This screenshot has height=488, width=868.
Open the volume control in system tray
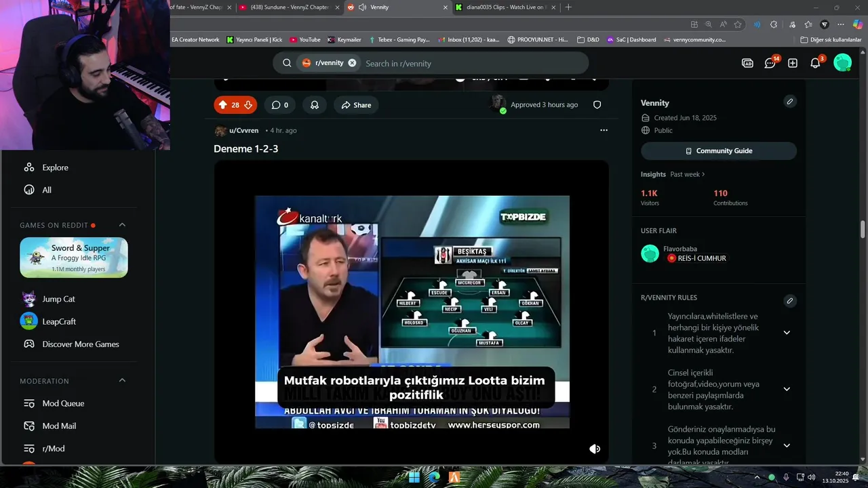click(812, 477)
